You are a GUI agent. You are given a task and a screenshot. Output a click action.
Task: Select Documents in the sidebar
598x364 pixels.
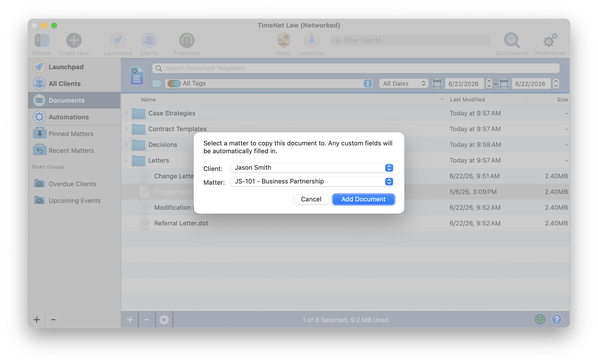pos(74,100)
